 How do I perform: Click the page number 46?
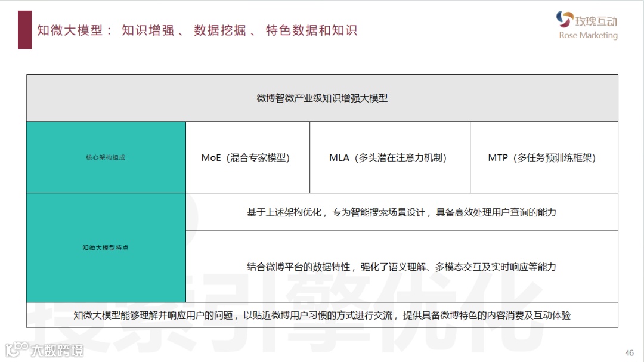[x=629, y=352]
